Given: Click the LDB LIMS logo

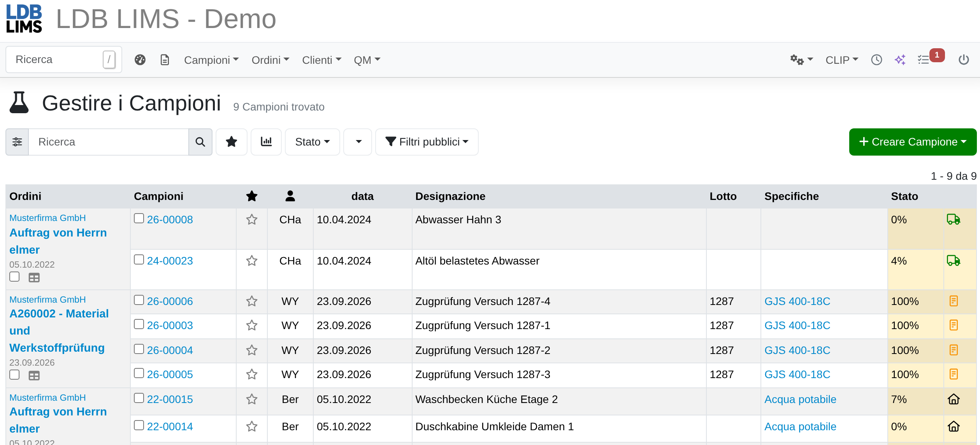Looking at the screenshot, I should pos(24,19).
